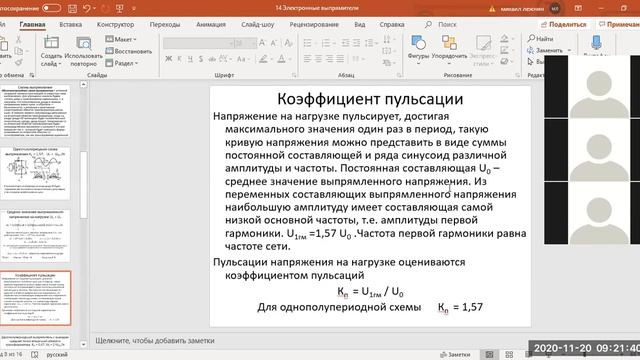The height and width of the screenshot is (360, 640).
Task: Click the Создать слайд new slide icon
Action: click(x=51, y=43)
